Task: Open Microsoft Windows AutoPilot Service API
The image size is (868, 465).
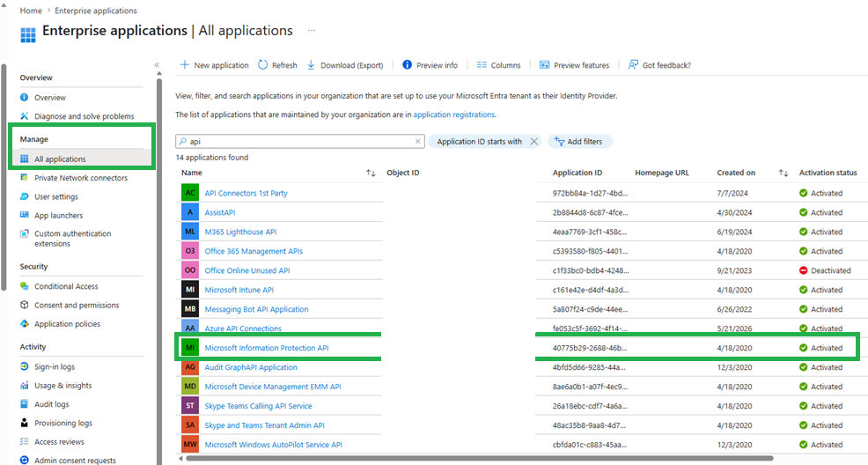Action: point(274,445)
